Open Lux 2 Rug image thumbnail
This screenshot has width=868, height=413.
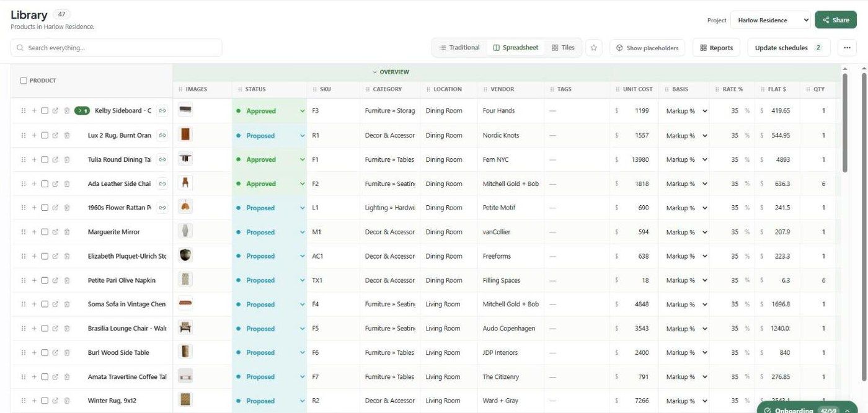(185, 135)
